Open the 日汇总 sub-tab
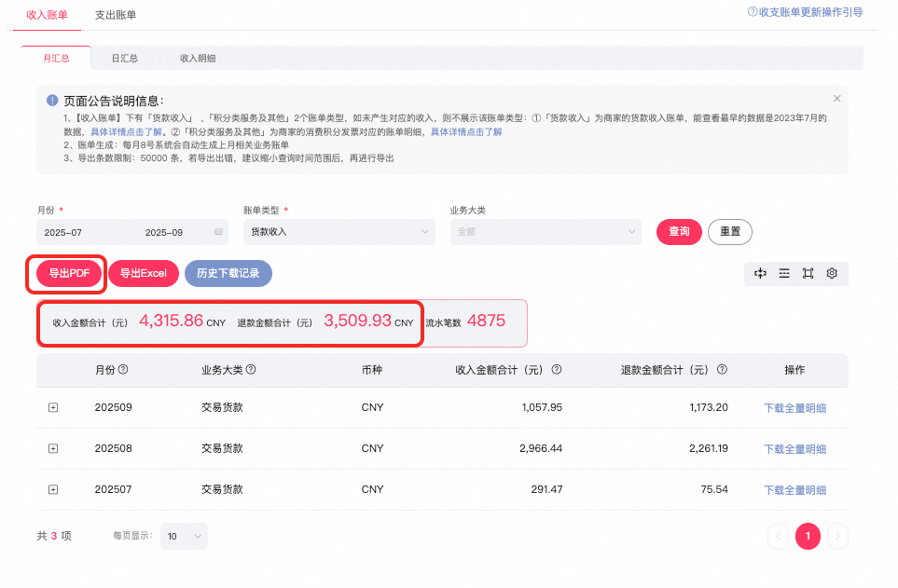This screenshot has height=588, width=898. pos(124,59)
